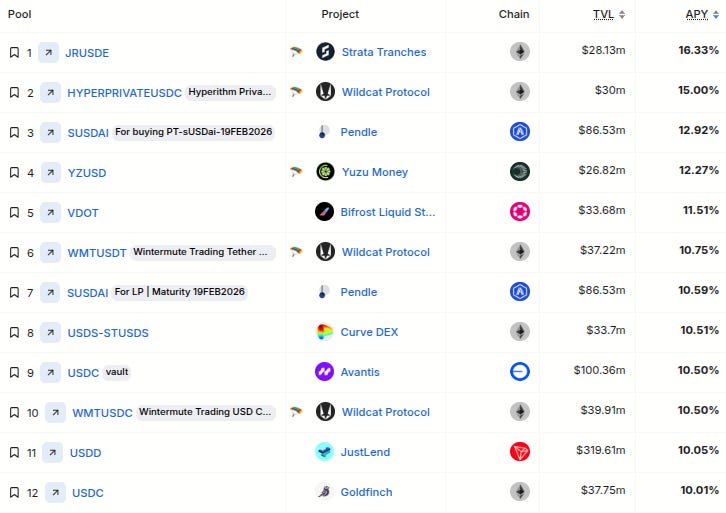Open external link arrow for row 3 SUSDAI
This screenshot has height=513, width=726.
point(50,132)
